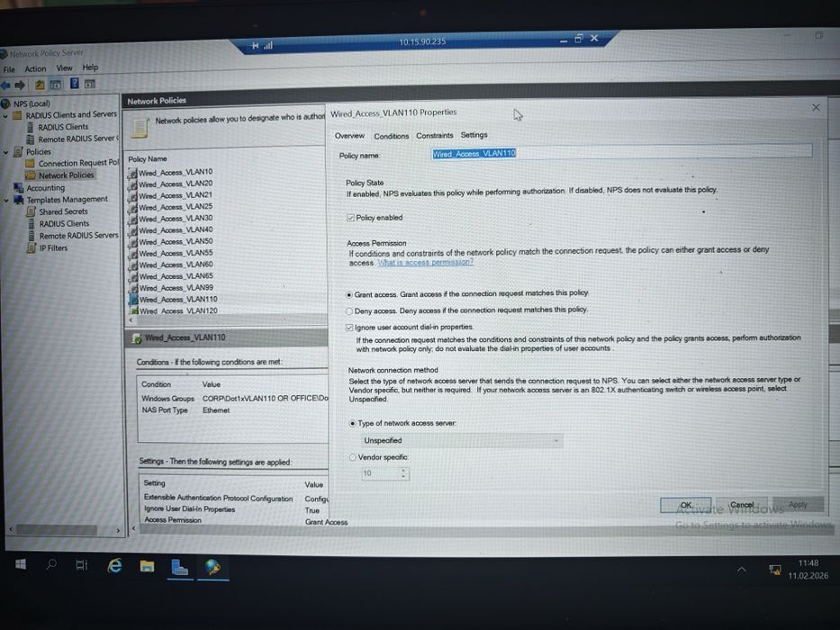This screenshot has height=630, width=840.
Task: Select Wired_Access_VLAN110 in policy list
Action: (x=178, y=300)
